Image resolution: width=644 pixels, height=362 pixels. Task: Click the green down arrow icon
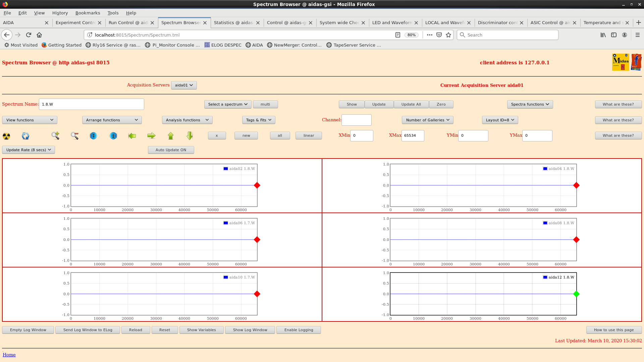190,136
